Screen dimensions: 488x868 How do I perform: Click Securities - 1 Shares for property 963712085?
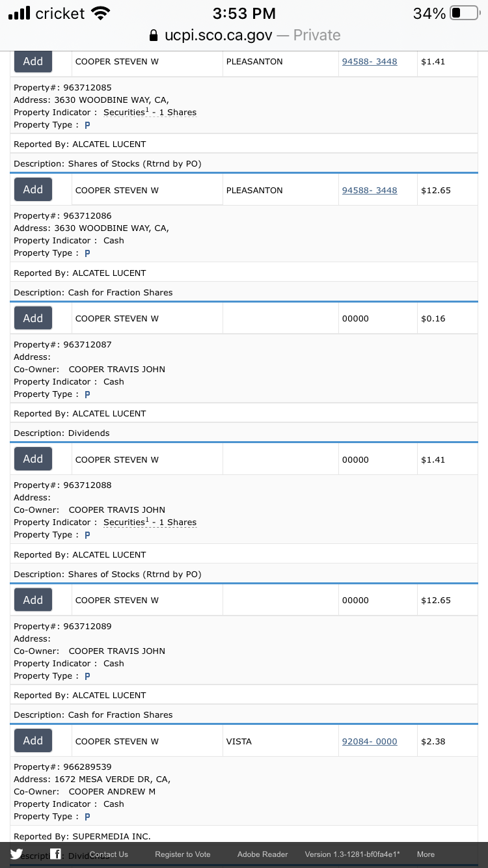tap(150, 112)
